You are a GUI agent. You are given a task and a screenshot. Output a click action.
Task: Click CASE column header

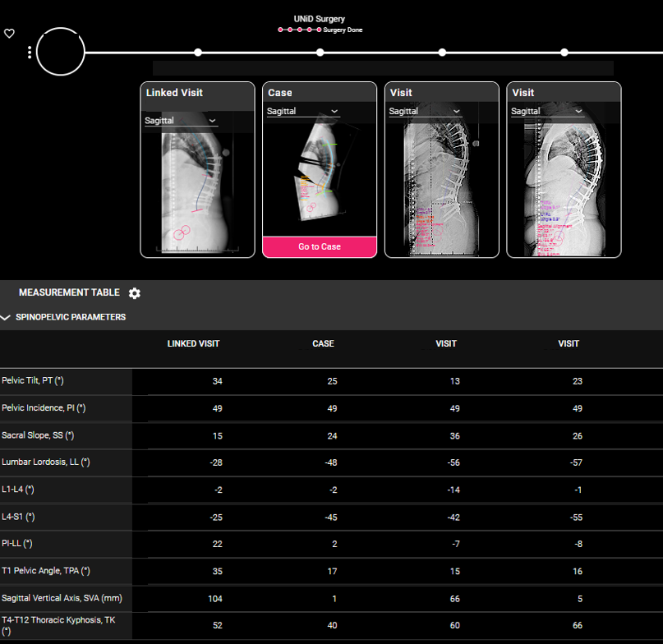323,344
